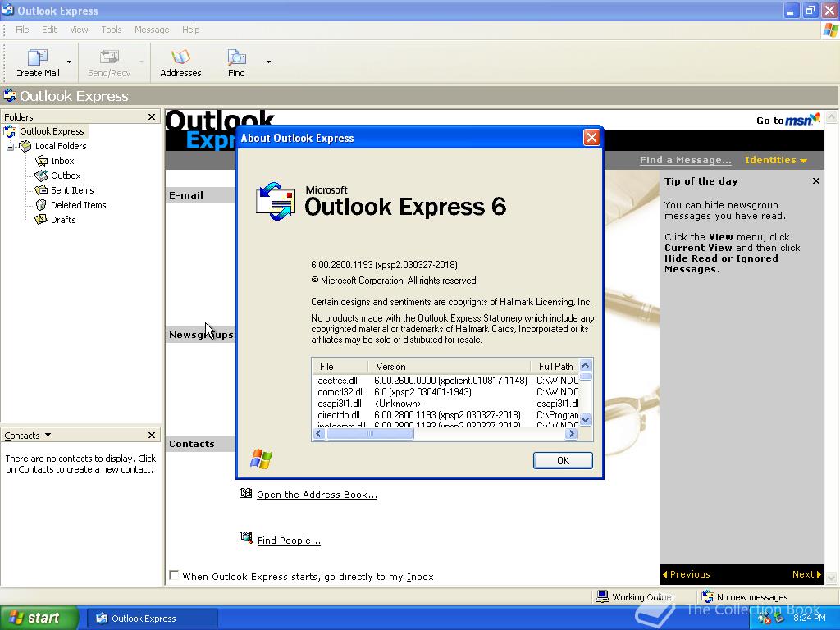Select the Drafts folder icon
Image resolution: width=840 pixels, height=630 pixels.
pyautogui.click(x=41, y=220)
